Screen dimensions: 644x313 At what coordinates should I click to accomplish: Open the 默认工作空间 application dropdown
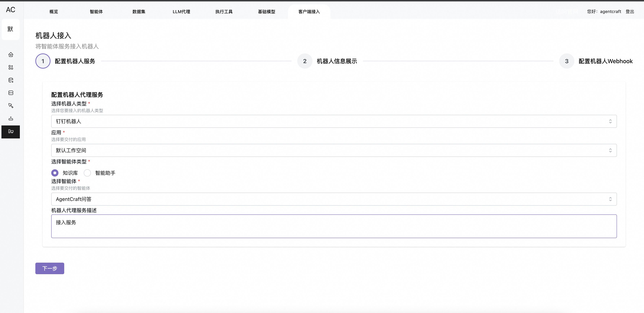[x=334, y=150]
